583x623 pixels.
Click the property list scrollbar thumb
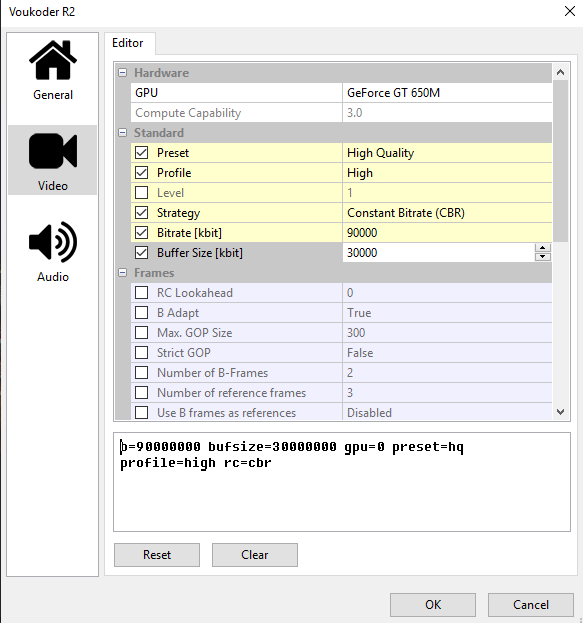[560, 161]
